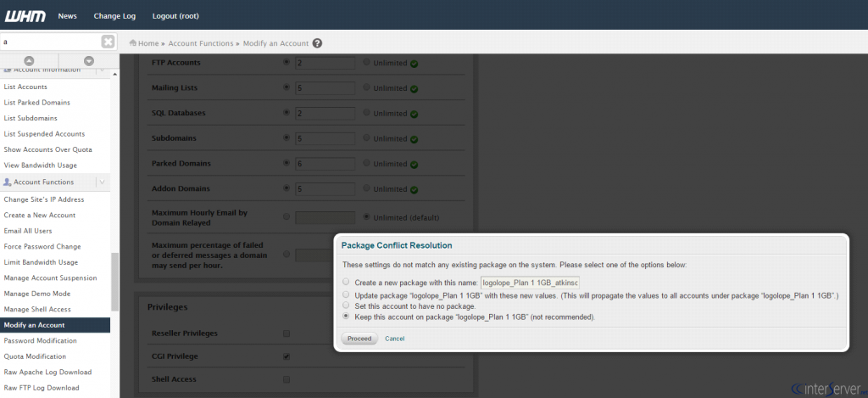
Task: Click the Proceed button
Action: [359, 339]
